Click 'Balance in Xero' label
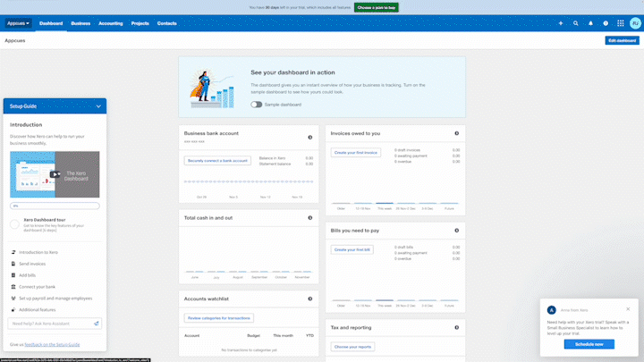644x362 pixels. [x=272, y=158]
